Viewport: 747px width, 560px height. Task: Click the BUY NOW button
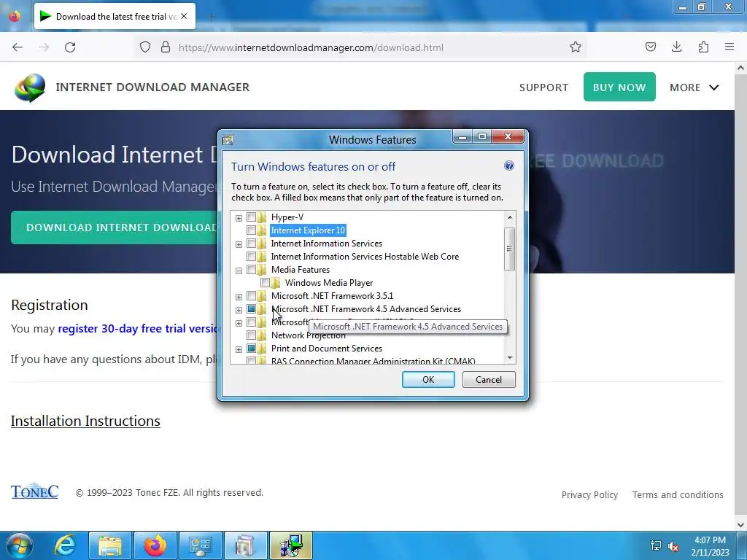click(x=619, y=87)
